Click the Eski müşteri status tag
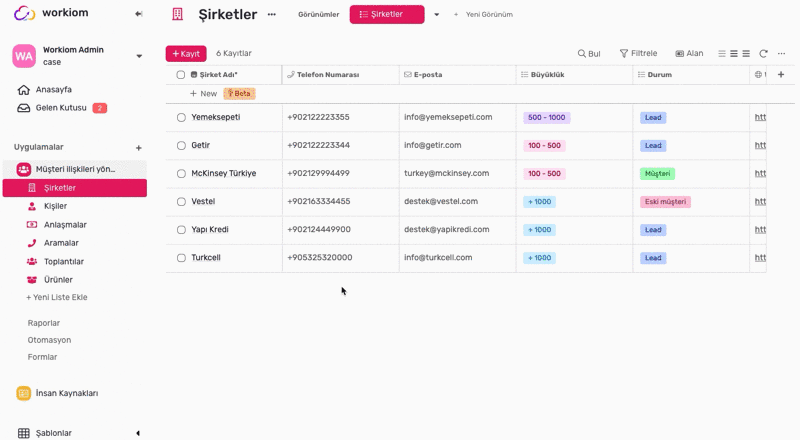 [x=665, y=202]
